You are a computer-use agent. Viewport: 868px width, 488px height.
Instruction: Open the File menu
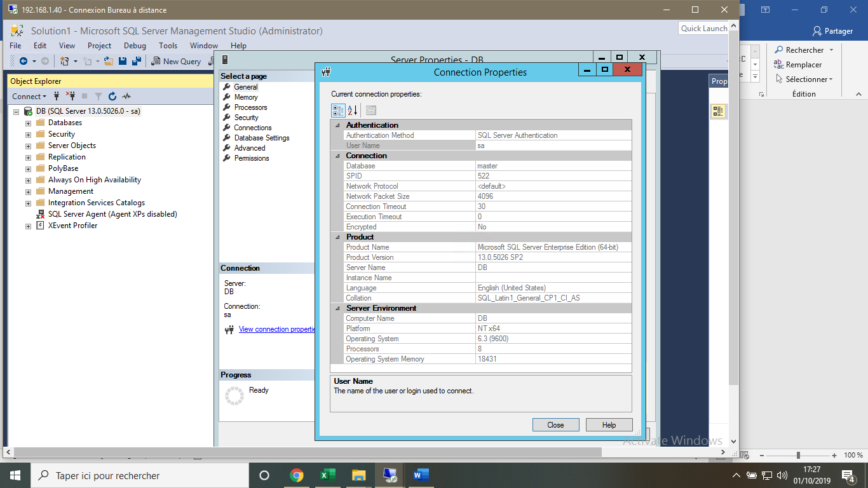[16, 45]
